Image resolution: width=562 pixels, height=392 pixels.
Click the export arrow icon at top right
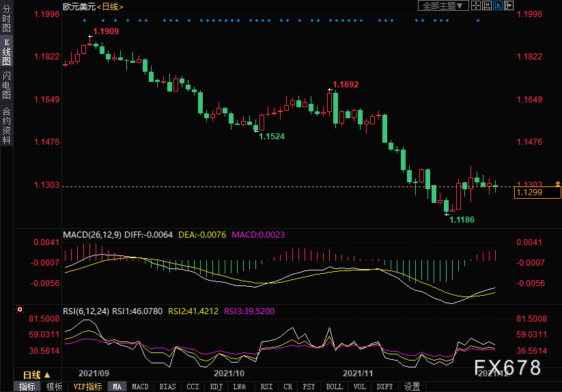509,5
